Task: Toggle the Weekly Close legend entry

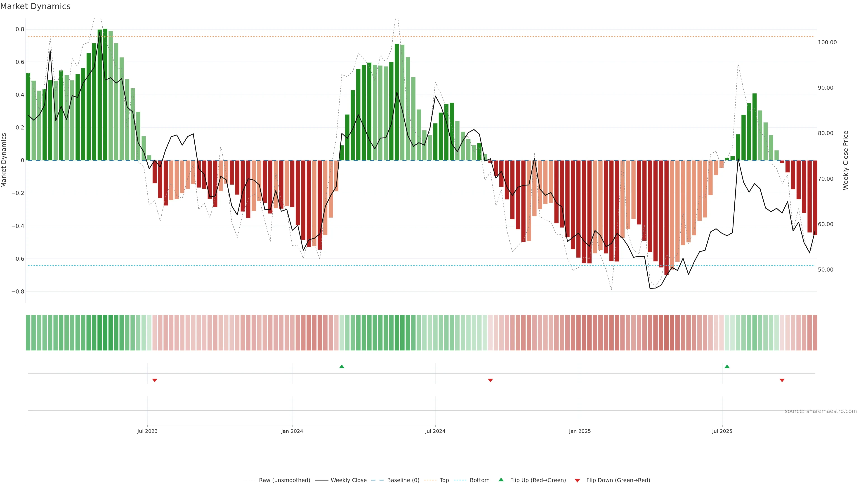Action: [x=348, y=480]
